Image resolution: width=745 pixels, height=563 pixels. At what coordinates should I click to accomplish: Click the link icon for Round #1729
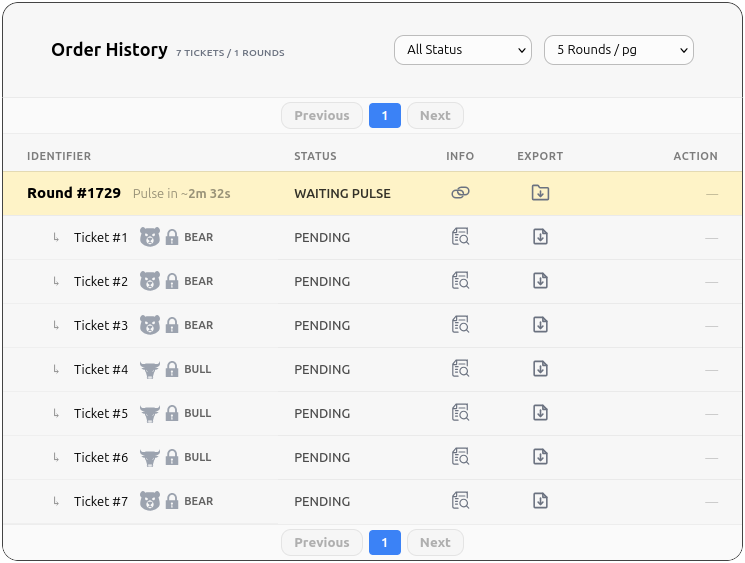[x=460, y=193]
